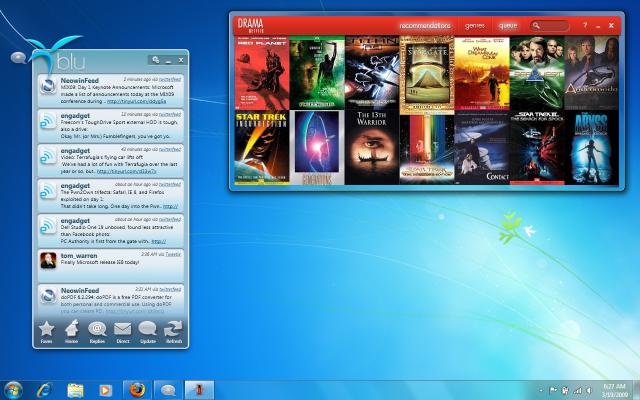The width and height of the screenshot is (640, 400).
Task: Open the genres tab
Action: pos(474,25)
